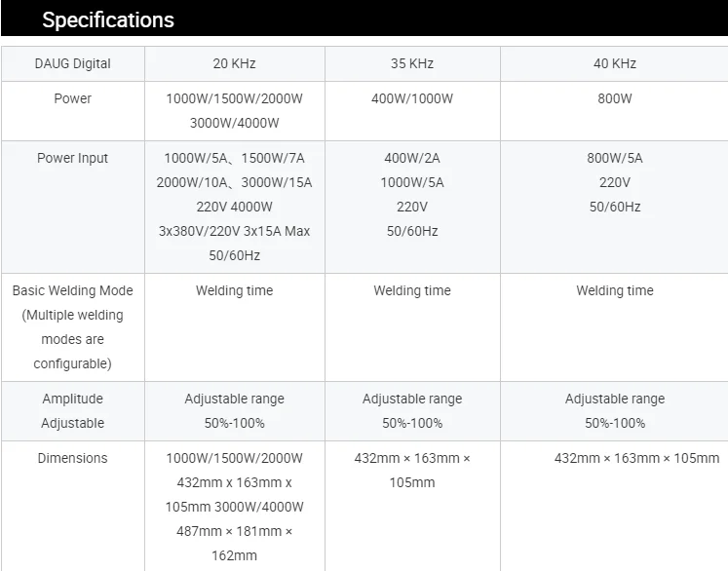
Task: Select the Dimensions row label
Action: click(x=73, y=458)
